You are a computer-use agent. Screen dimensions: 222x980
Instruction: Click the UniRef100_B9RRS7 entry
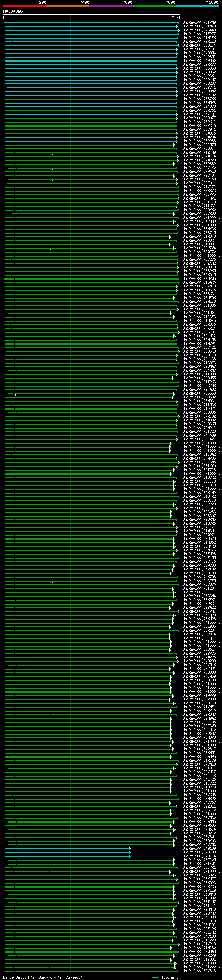pyautogui.click(x=199, y=64)
